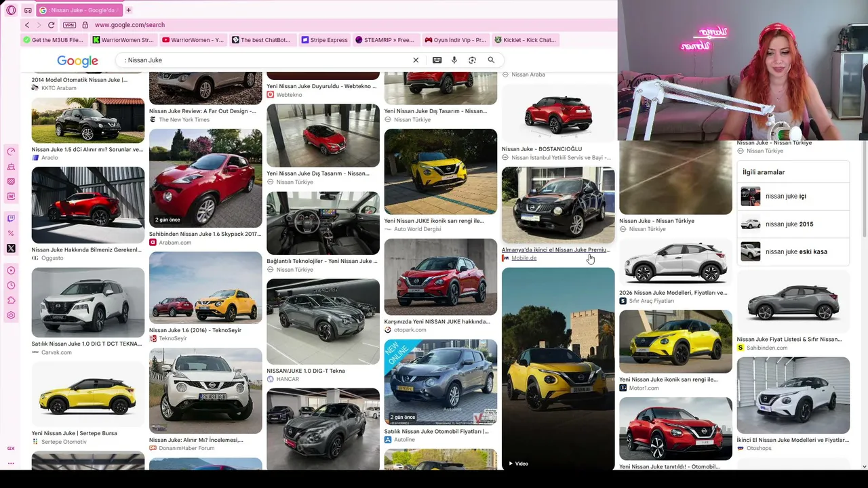Go back to the previous page
This screenshot has height=488, width=868.
[27, 25]
